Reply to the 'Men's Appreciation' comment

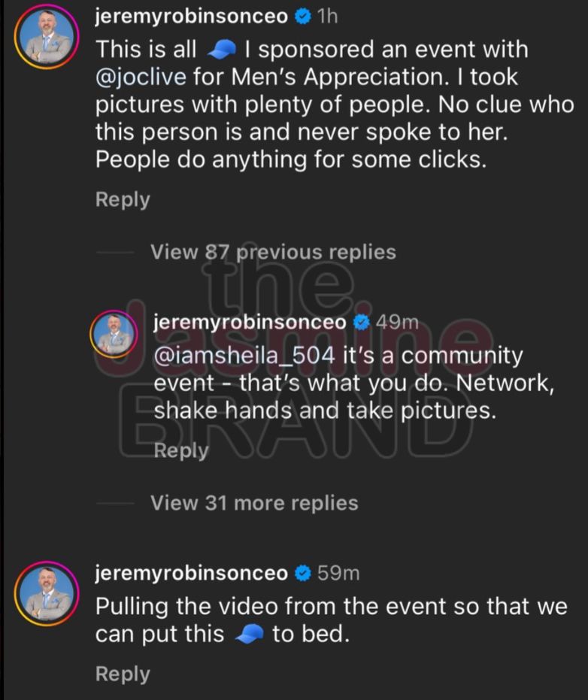[x=123, y=199]
